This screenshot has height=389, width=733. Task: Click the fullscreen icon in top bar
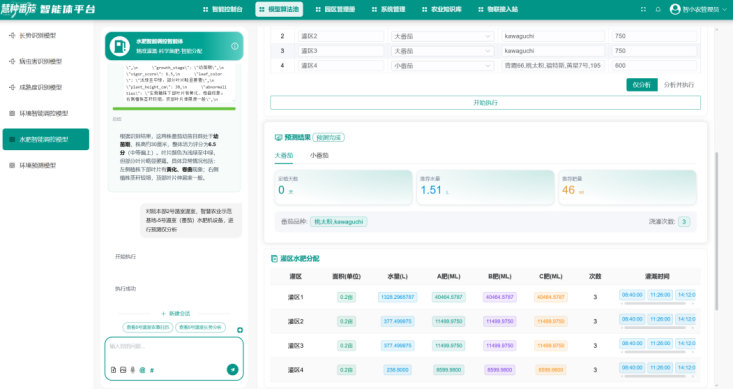point(643,9)
